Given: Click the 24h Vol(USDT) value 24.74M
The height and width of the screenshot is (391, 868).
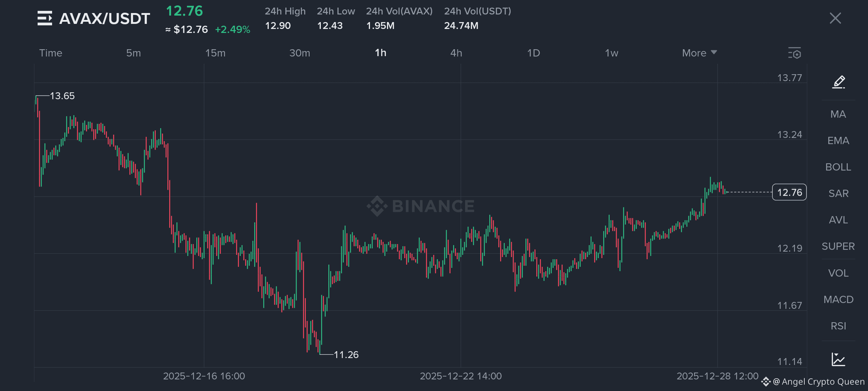Looking at the screenshot, I should (x=461, y=26).
